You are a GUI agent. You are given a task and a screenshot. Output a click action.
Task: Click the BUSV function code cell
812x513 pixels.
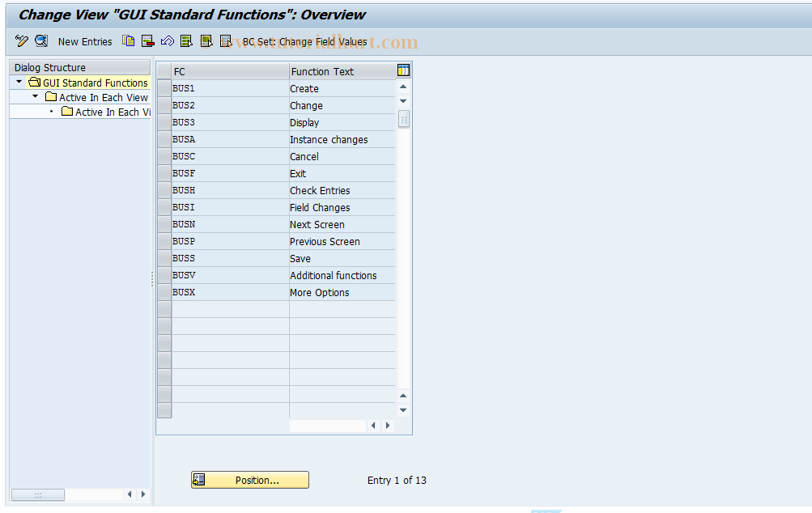[x=230, y=275]
